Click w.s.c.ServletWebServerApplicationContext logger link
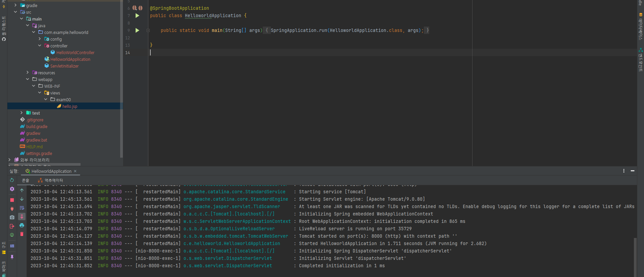Viewport: 644px width, 277px height. (x=237, y=221)
